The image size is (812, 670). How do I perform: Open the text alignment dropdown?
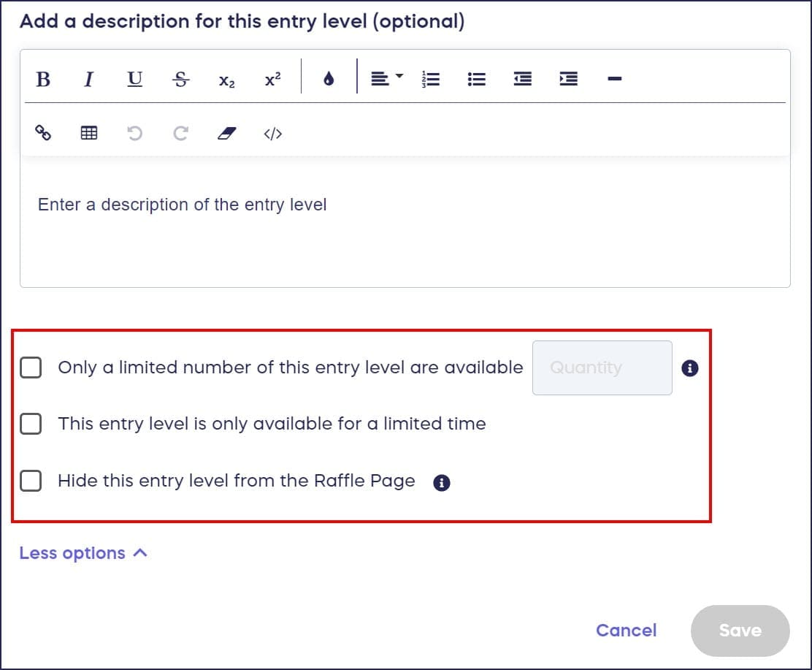(386, 78)
